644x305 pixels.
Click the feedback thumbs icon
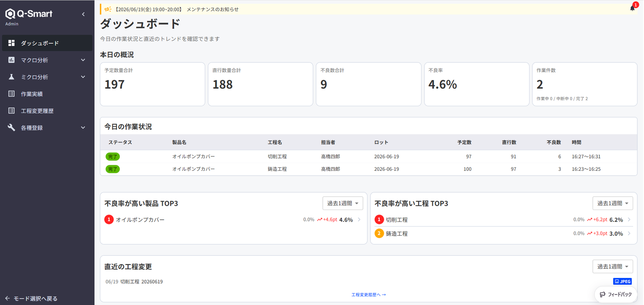[603, 295]
